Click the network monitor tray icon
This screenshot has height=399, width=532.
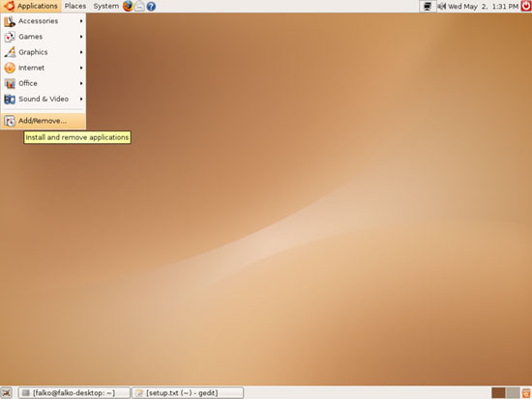pyautogui.click(x=428, y=6)
